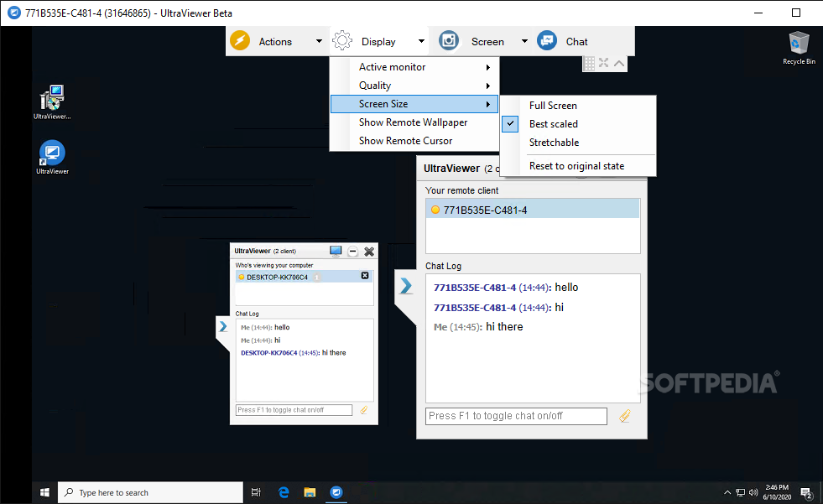This screenshot has height=504, width=823.
Task: Collapse small chat panel with blue chevron
Action: coord(223,327)
